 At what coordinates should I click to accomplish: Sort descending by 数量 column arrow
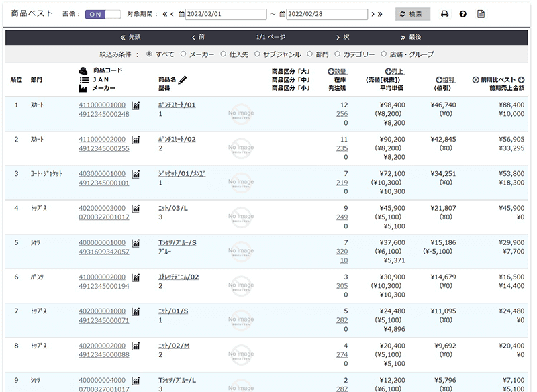(331, 72)
